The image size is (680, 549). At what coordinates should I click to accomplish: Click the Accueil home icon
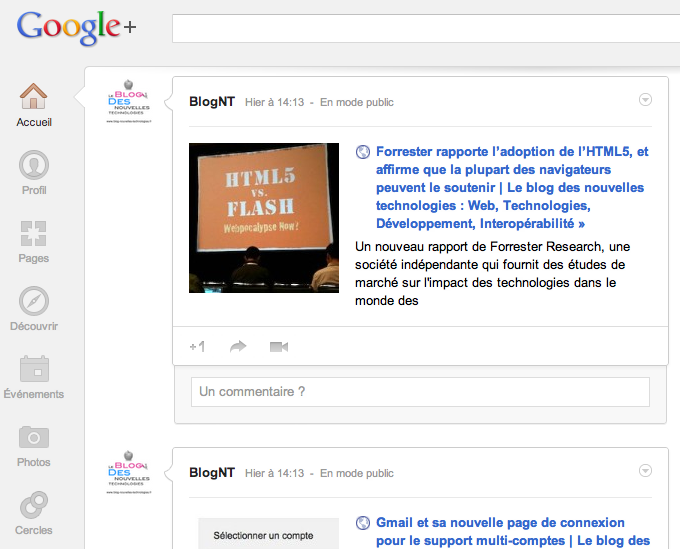(34, 97)
